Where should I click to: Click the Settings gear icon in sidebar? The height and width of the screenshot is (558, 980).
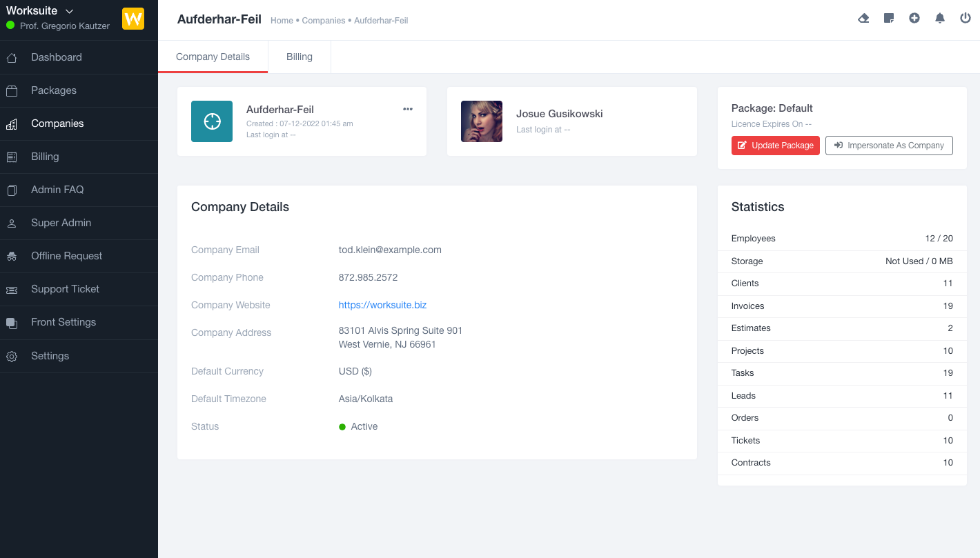[x=12, y=357]
